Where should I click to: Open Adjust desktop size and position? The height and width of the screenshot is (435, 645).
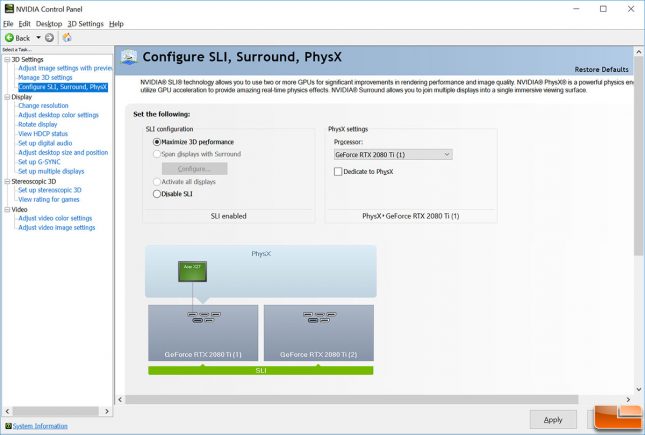tap(63, 153)
